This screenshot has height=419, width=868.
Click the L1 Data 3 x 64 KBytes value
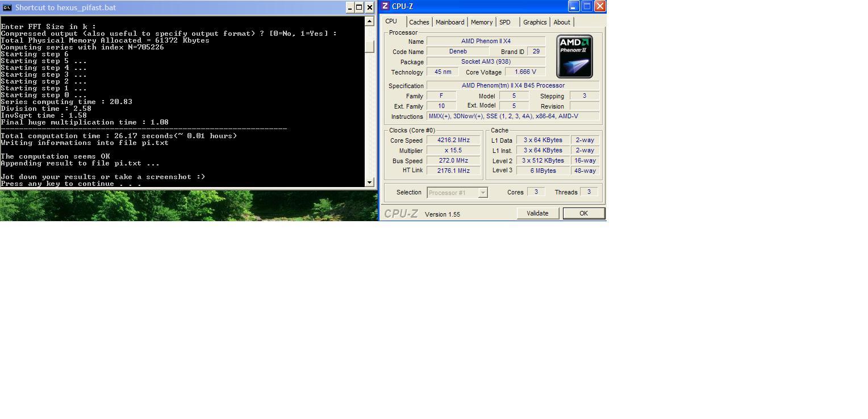543,140
